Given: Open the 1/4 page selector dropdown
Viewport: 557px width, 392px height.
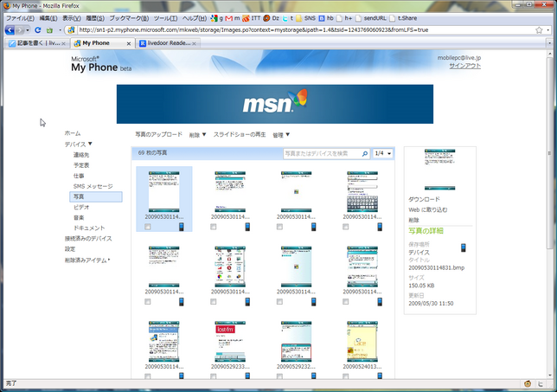Looking at the screenshot, I should 383,153.
